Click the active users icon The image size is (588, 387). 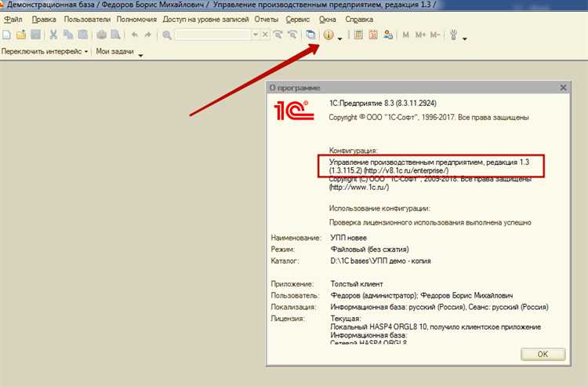tap(388, 35)
